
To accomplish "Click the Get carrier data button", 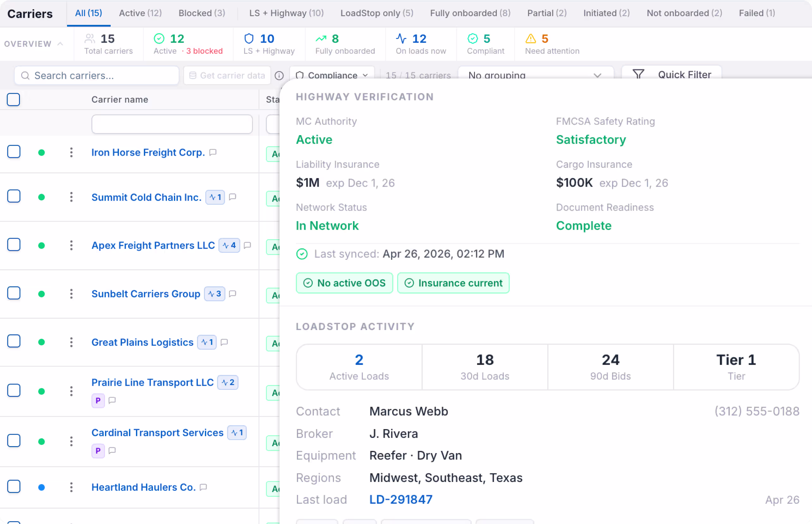I will point(227,76).
